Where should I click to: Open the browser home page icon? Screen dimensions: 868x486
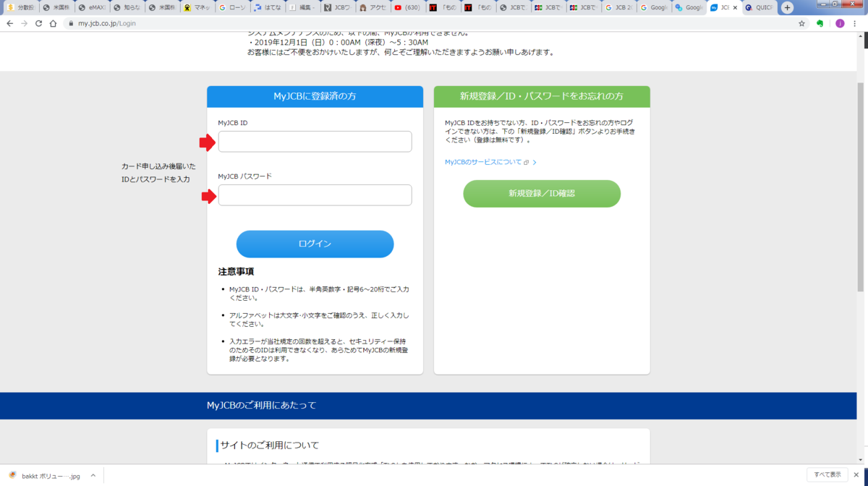pos(53,23)
